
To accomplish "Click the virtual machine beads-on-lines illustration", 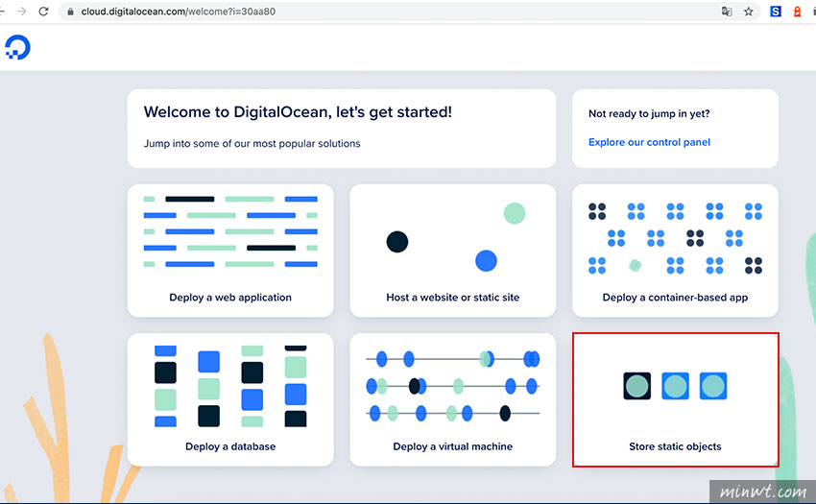I will pyautogui.click(x=453, y=386).
